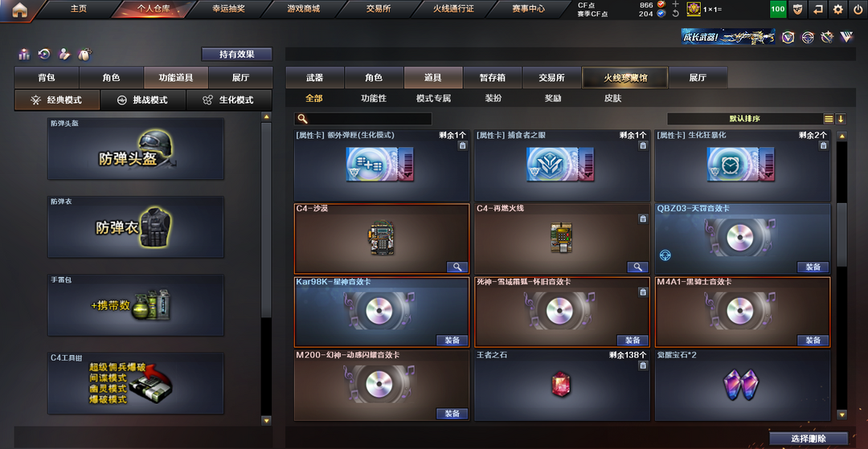Toggle list view icon beside 默认排序
The image size is (868, 449).
pos(829,119)
